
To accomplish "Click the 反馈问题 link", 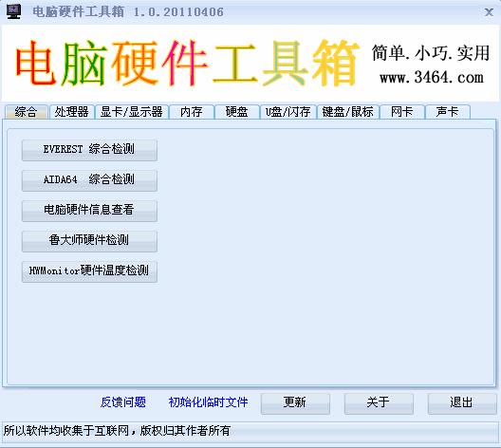I will coord(123,402).
